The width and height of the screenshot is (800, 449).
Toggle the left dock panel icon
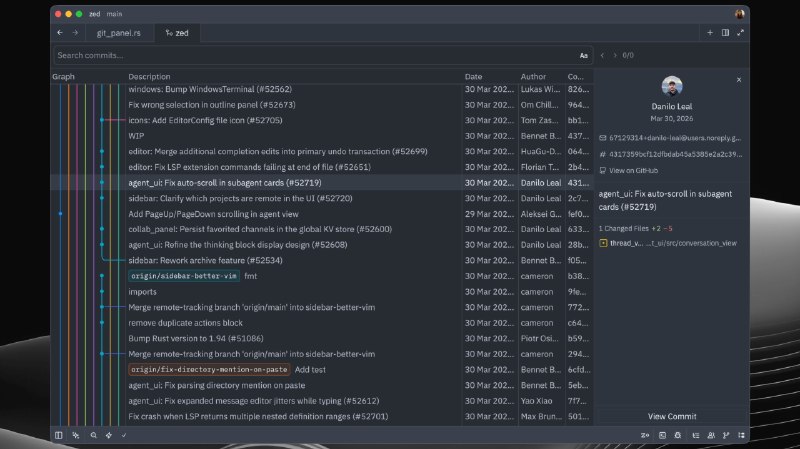59,435
